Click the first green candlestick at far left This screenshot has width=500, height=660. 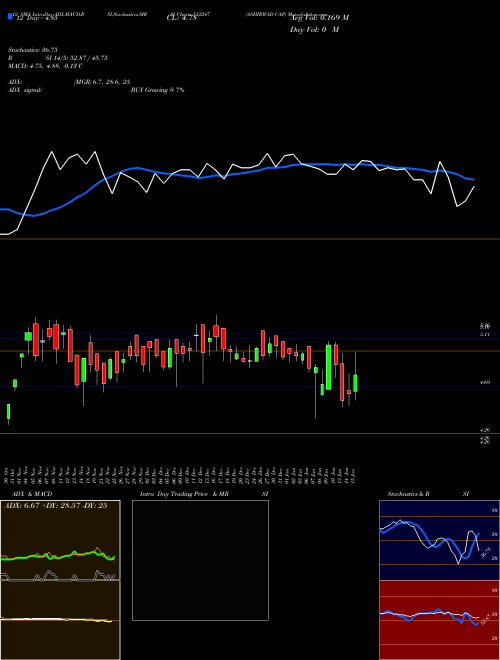(8, 412)
